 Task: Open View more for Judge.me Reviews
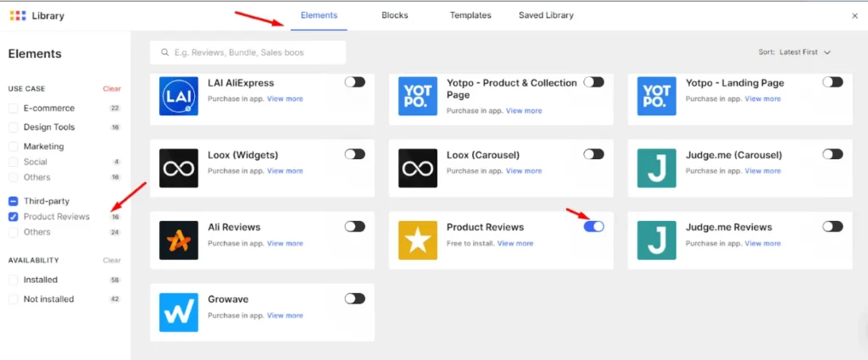tap(763, 243)
